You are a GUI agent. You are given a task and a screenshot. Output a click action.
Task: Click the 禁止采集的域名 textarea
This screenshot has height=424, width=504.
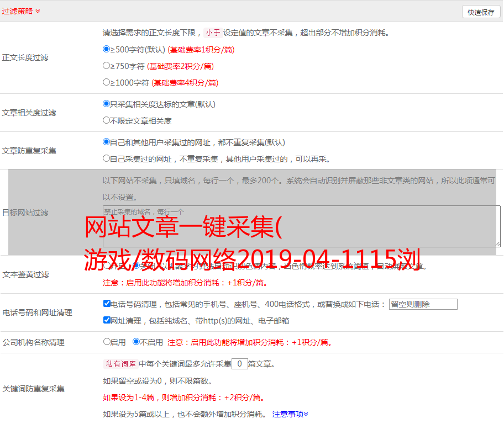tap(302, 226)
